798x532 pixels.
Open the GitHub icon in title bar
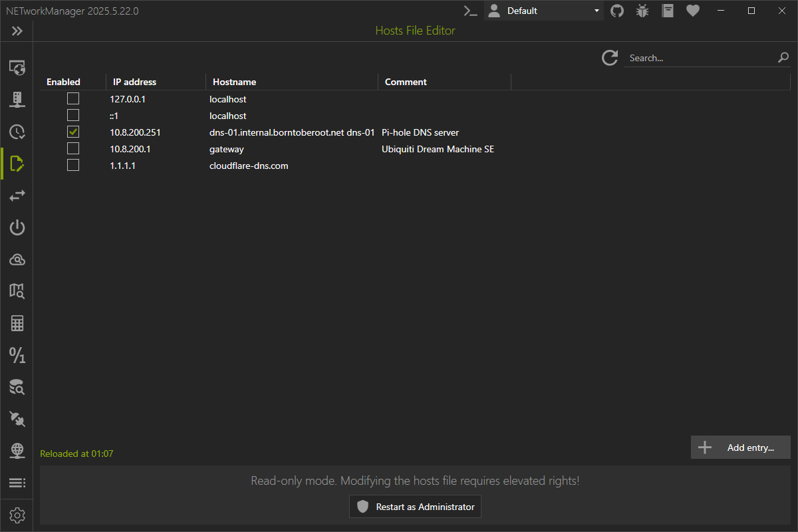click(617, 11)
